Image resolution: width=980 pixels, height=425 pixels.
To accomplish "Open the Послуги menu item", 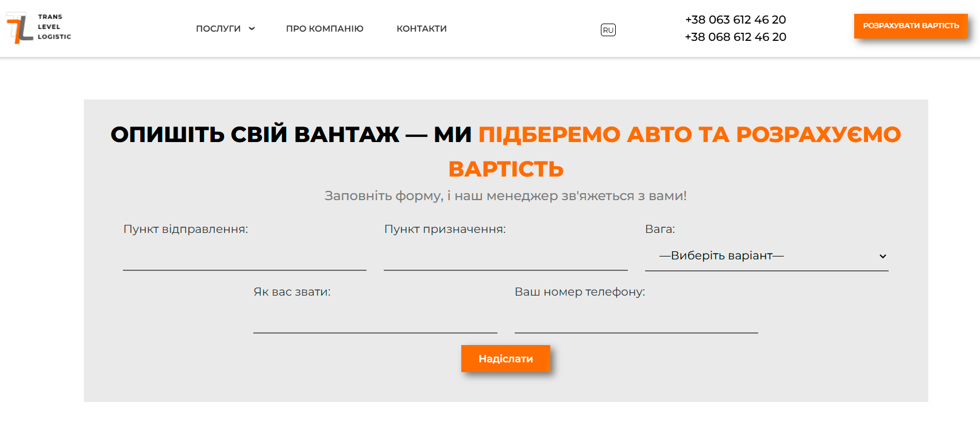I will point(218,29).
